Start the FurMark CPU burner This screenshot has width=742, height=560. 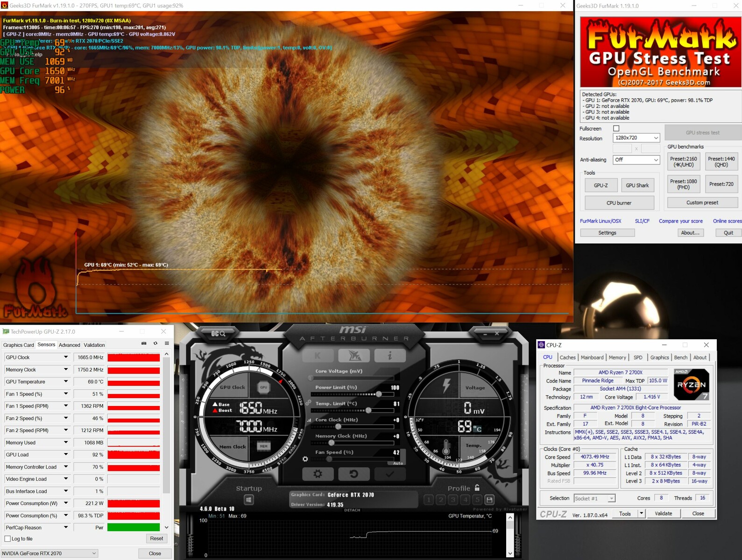(x=619, y=203)
